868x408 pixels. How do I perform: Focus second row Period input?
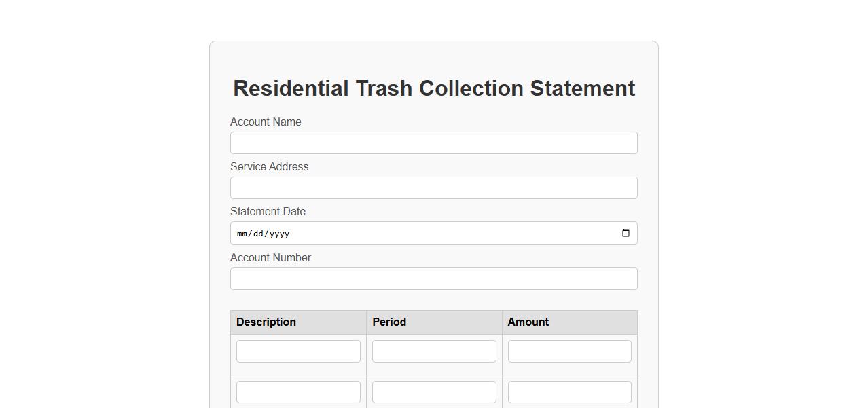[434, 392]
